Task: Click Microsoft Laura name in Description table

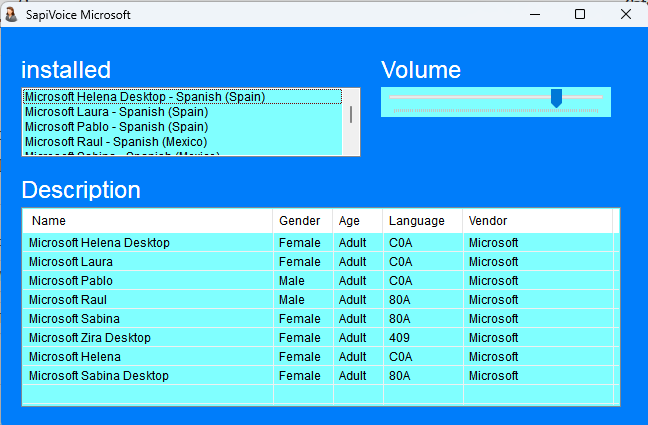Action: [71, 262]
